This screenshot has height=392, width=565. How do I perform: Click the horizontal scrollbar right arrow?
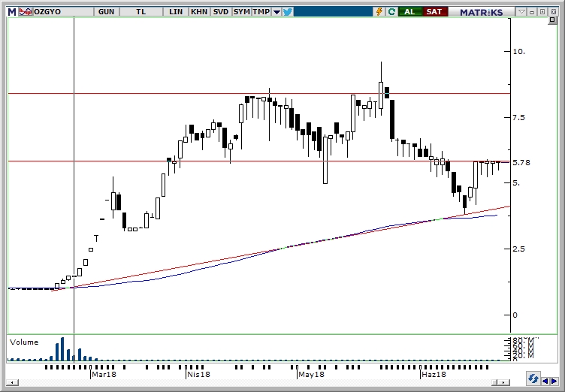coord(505,382)
